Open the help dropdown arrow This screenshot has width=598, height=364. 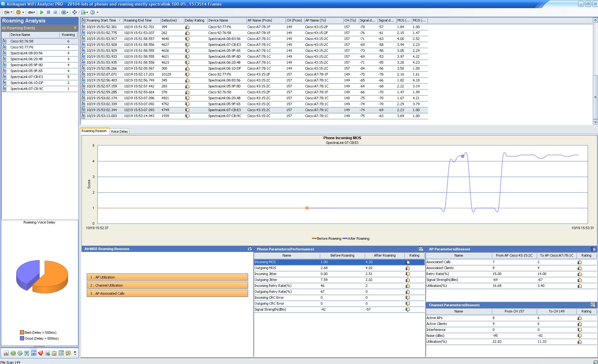coord(97,12)
